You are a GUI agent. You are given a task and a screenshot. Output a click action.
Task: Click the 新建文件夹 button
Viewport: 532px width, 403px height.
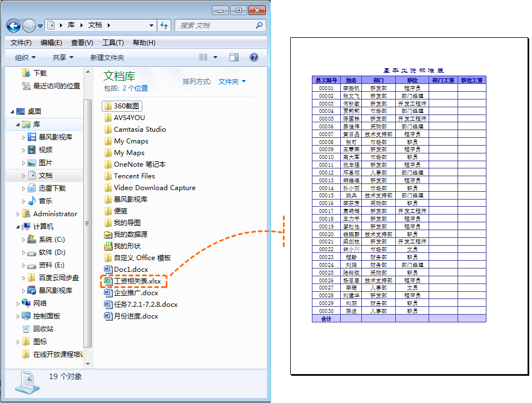pyautogui.click(x=107, y=58)
